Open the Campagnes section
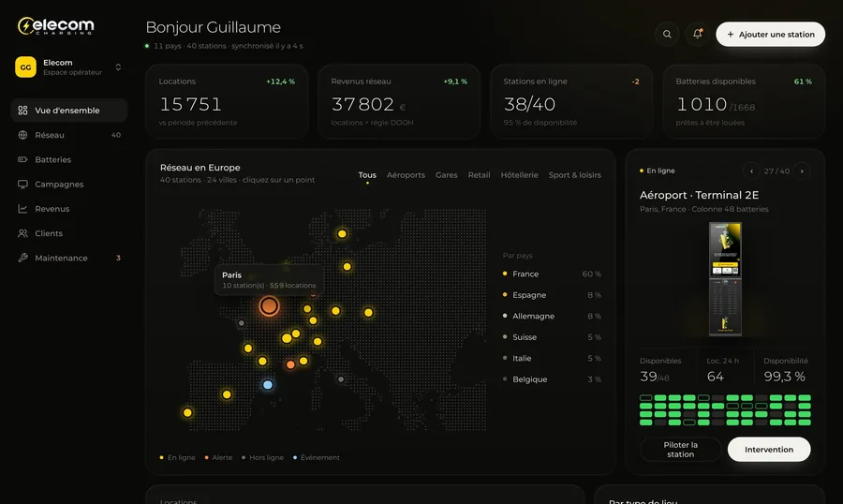The image size is (843, 504). click(68, 184)
